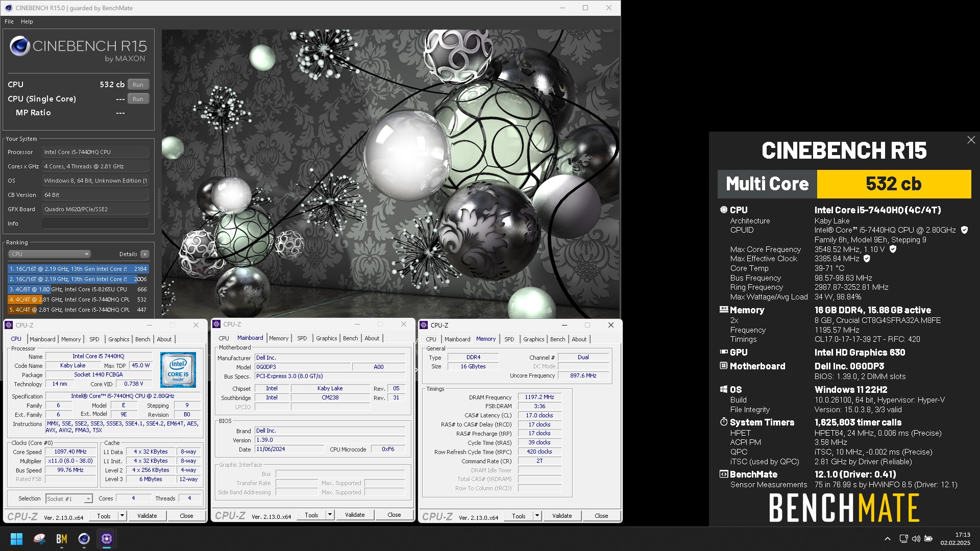
Task: Open Graphics tab in first CPU-Z window
Action: (119, 339)
